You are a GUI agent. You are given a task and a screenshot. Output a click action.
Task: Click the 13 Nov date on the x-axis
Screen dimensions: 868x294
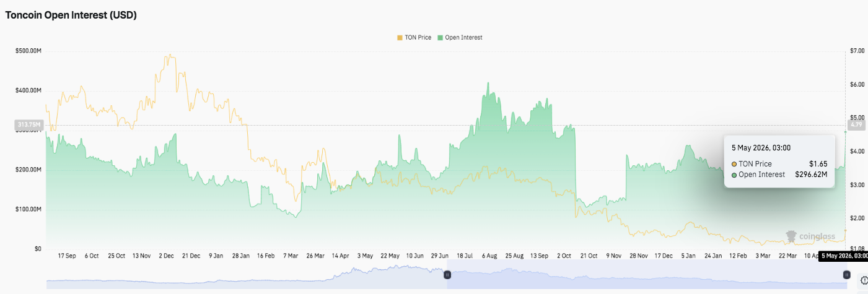pyautogui.click(x=141, y=256)
